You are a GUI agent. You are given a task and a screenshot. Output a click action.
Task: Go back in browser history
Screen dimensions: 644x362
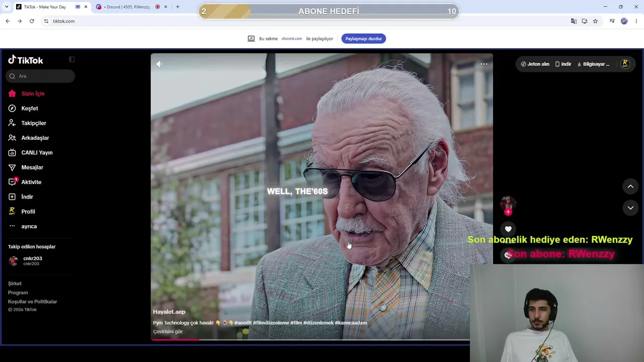(x=8, y=21)
